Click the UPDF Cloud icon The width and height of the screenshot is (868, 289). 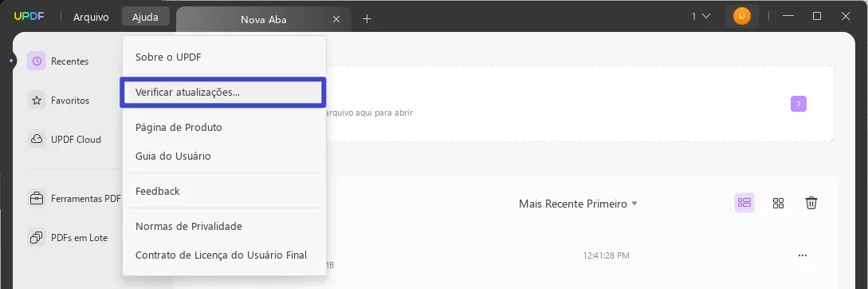(37, 139)
